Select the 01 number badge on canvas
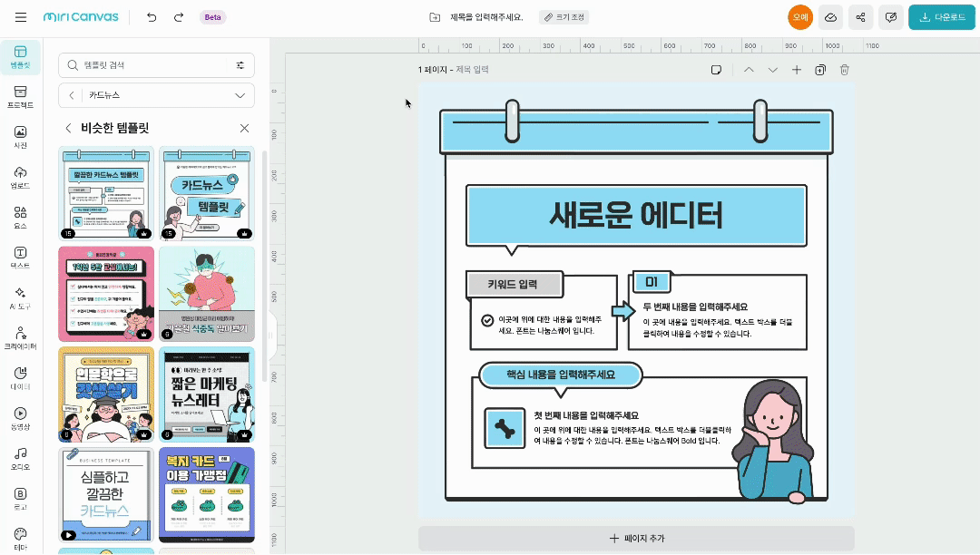Viewport: 980px width, 555px height. [x=652, y=283]
